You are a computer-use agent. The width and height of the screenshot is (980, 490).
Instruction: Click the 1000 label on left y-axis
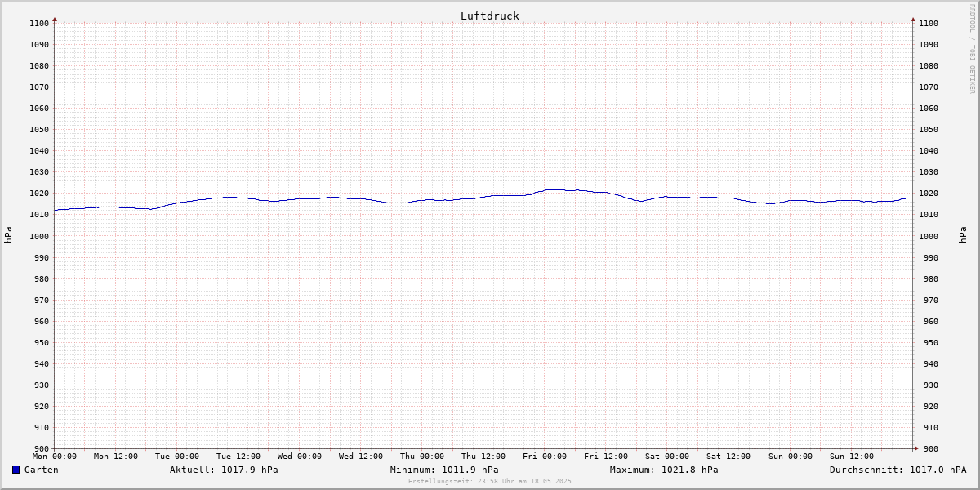(39, 236)
